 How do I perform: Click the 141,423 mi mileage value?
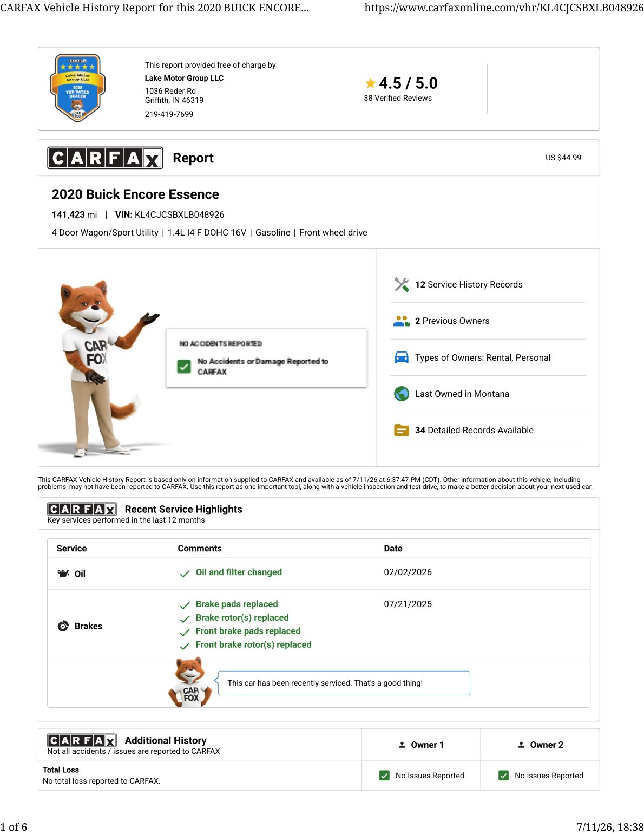click(74, 214)
